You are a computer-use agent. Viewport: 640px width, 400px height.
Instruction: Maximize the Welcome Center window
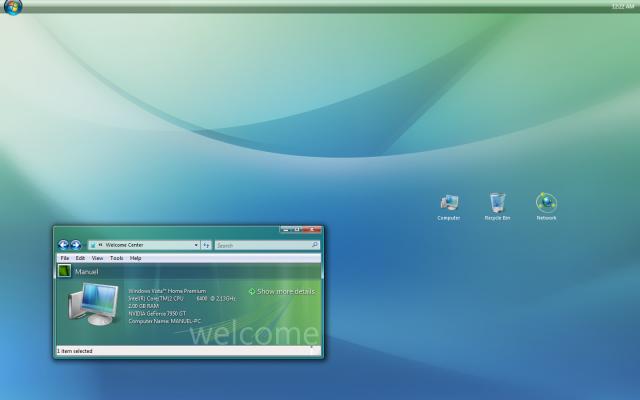pos(297,230)
